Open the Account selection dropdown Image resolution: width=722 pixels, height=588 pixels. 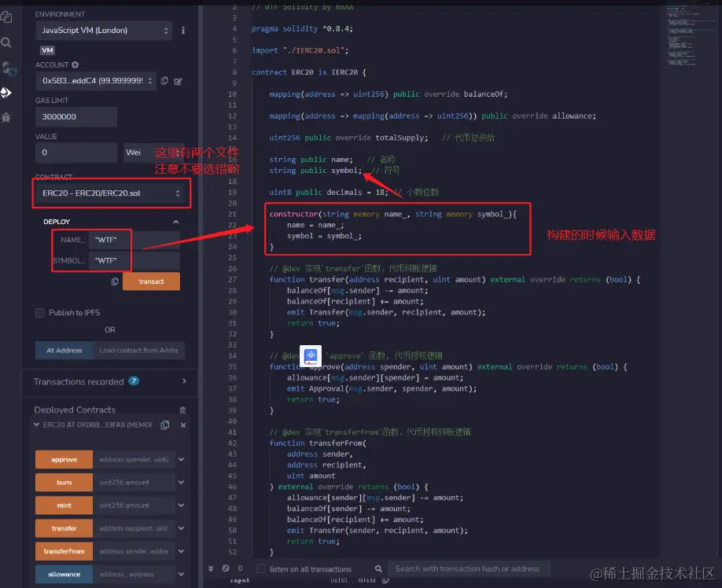click(x=96, y=80)
